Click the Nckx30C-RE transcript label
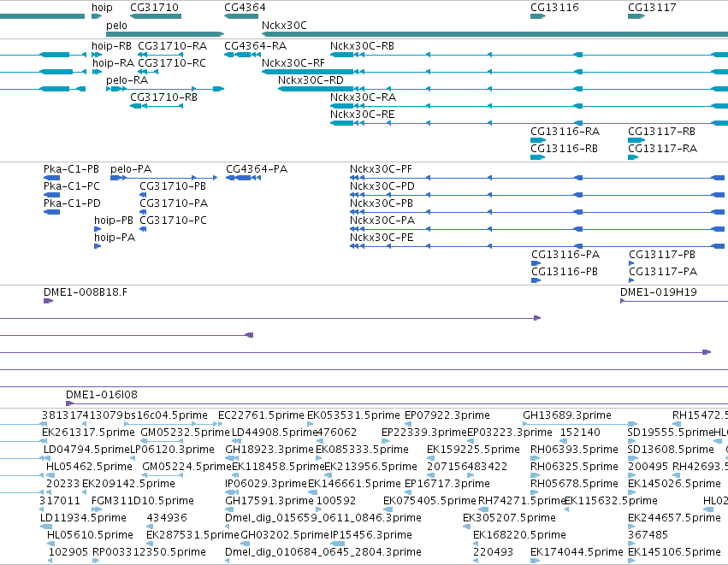 coord(362,115)
